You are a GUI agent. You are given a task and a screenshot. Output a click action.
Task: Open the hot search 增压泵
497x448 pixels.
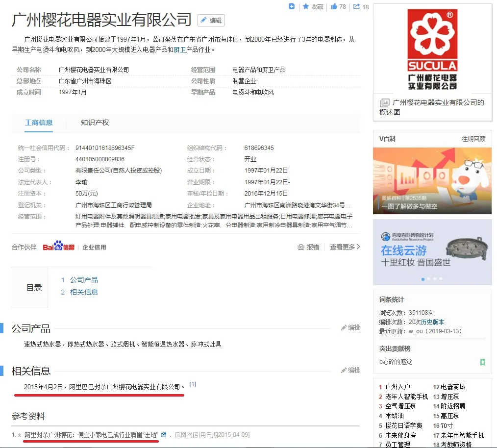(x=450, y=397)
